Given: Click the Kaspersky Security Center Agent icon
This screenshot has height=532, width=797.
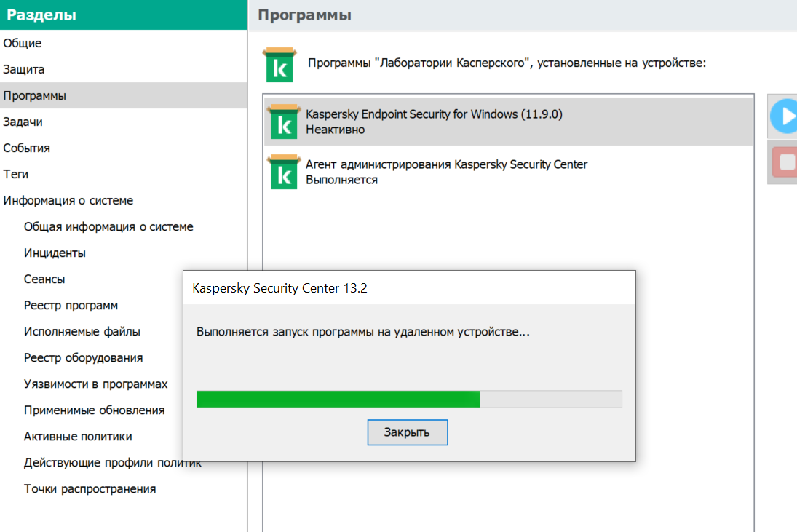Looking at the screenshot, I should (284, 172).
